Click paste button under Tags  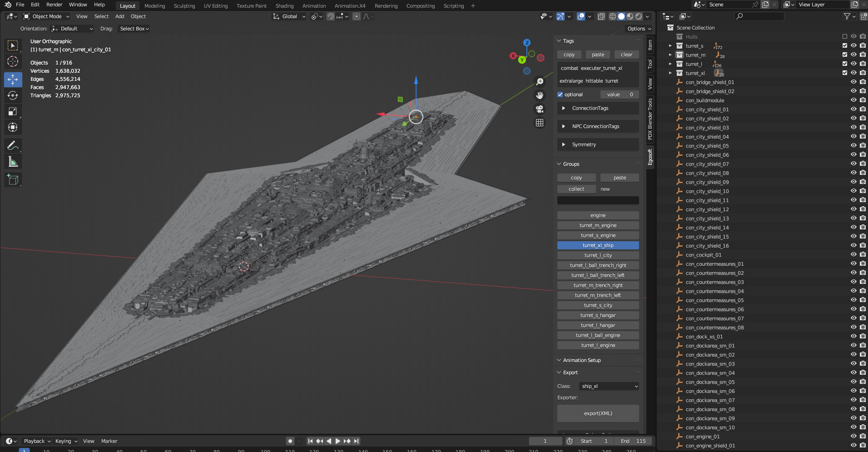pyautogui.click(x=598, y=55)
